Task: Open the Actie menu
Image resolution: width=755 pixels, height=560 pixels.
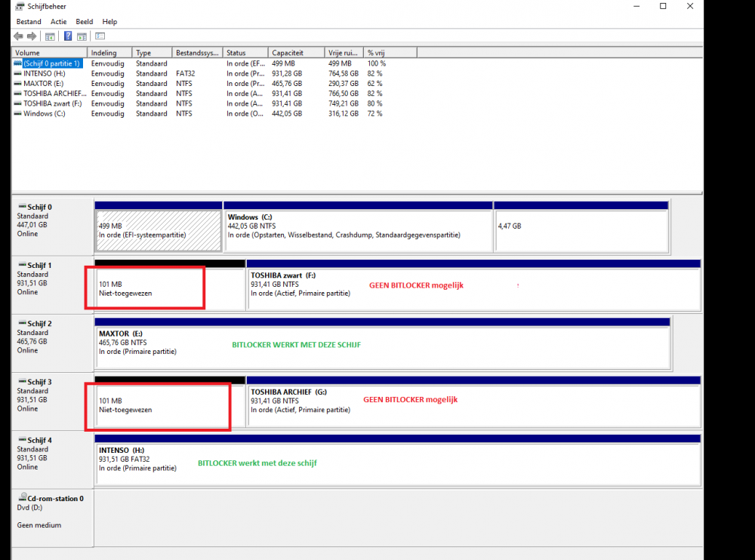Action: coord(58,22)
